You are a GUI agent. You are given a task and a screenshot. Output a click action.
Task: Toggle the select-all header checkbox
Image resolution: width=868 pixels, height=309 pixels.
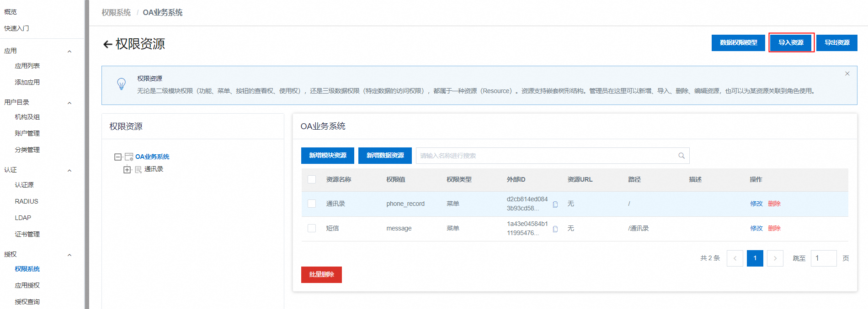tap(312, 179)
